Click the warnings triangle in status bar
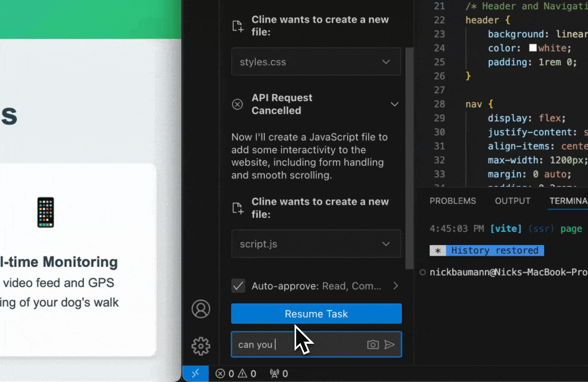Screen dimensions: 588x382 click(x=243, y=374)
